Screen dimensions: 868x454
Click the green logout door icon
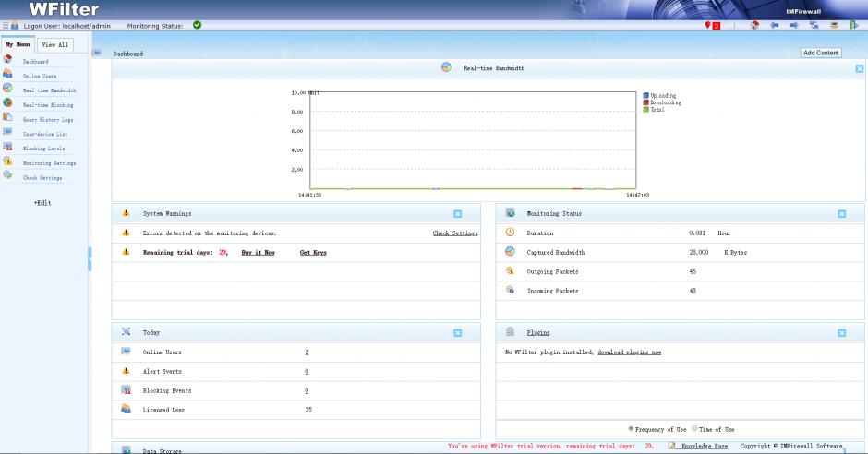(x=853, y=25)
